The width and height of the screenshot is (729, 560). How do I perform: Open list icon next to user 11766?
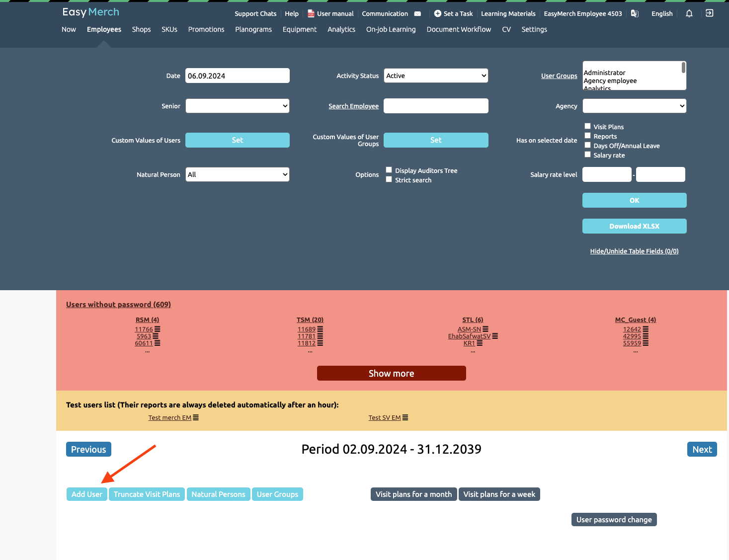158,329
